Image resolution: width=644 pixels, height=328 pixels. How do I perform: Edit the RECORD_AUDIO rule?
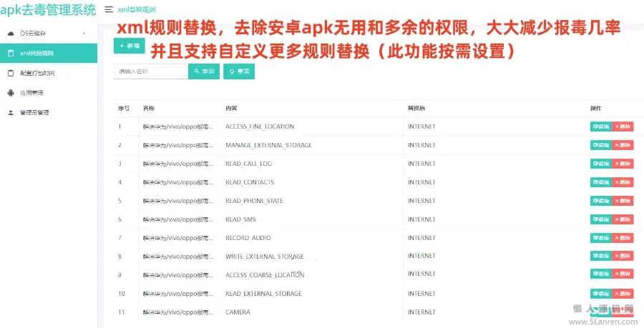pyautogui.click(x=601, y=238)
